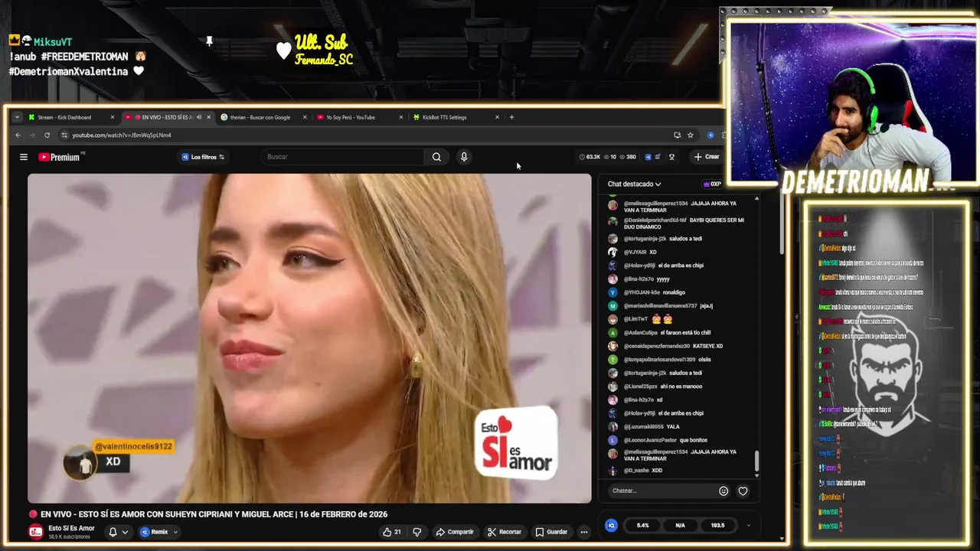980x551 pixels.
Task: Click chat user @tonyapolinariosandoval1309
Action: pyautogui.click(x=659, y=360)
